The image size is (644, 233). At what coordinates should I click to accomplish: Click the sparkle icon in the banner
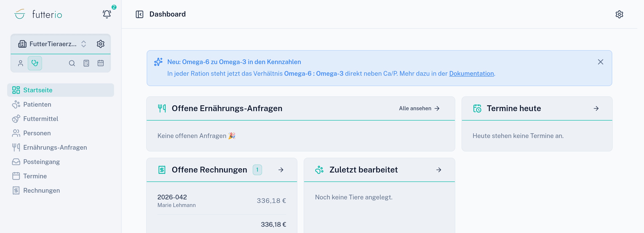point(158,62)
